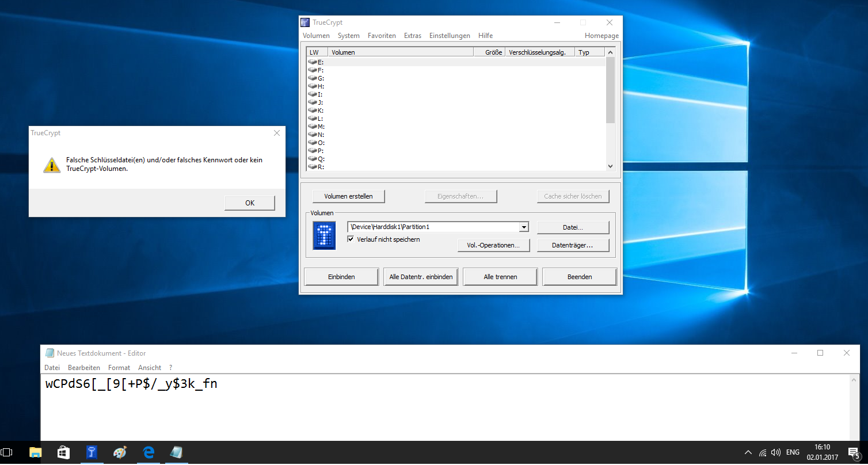Screen dimensions: 868x465
Task: Open the ? help menu in Editor
Action: coord(170,367)
